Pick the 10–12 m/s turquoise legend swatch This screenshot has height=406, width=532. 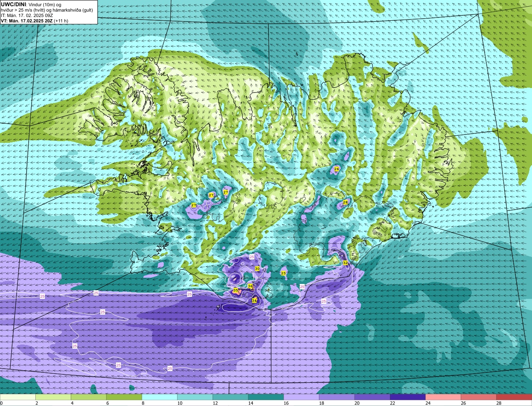click(x=195, y=397)
